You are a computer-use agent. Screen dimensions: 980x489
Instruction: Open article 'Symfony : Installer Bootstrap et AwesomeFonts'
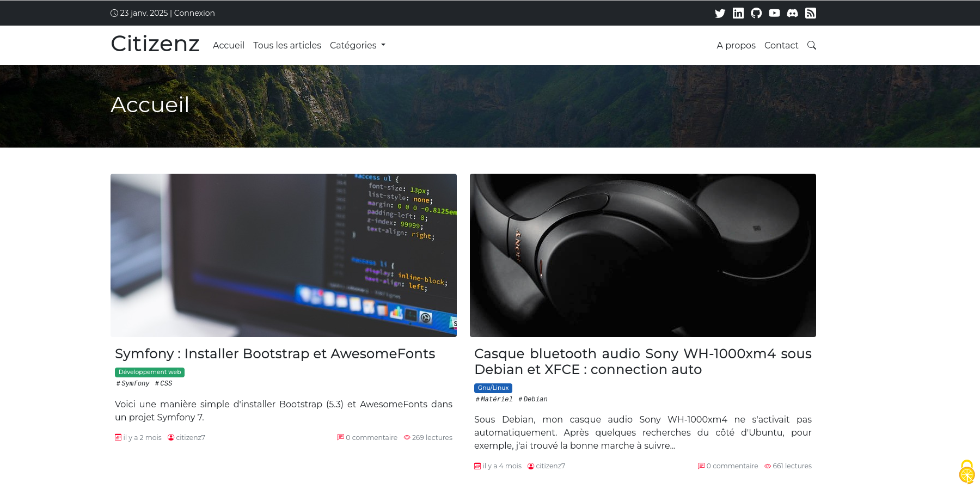coord(275,353)
